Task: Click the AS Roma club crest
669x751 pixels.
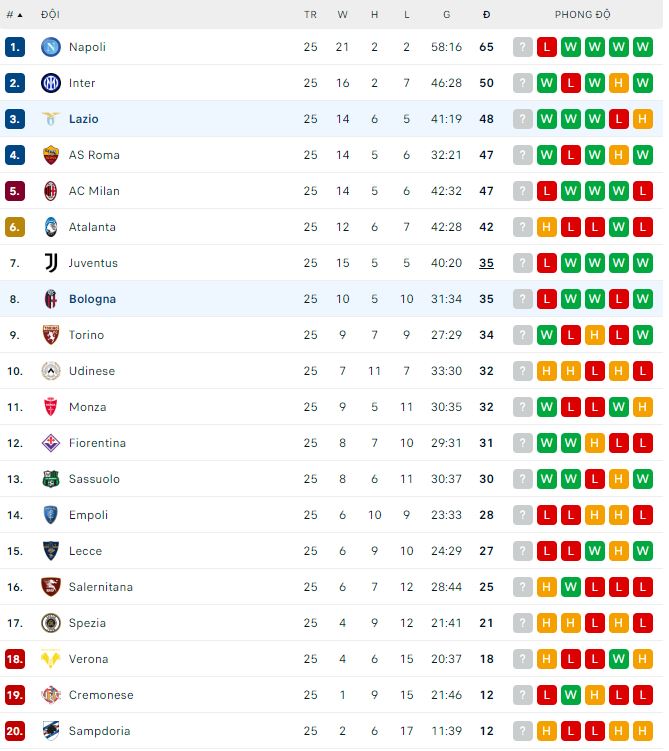Action: [51, 155]
